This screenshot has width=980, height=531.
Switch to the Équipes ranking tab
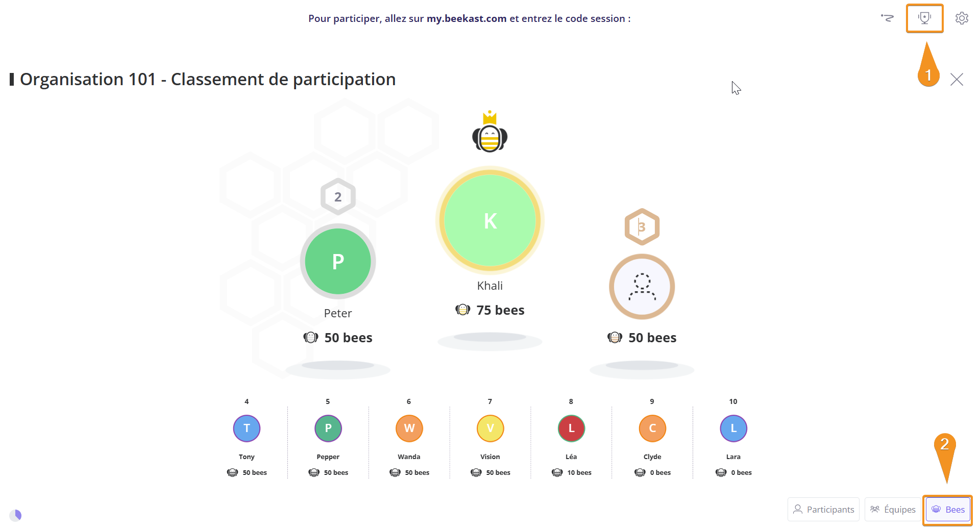pyautogui.click(x=893, y=510)
